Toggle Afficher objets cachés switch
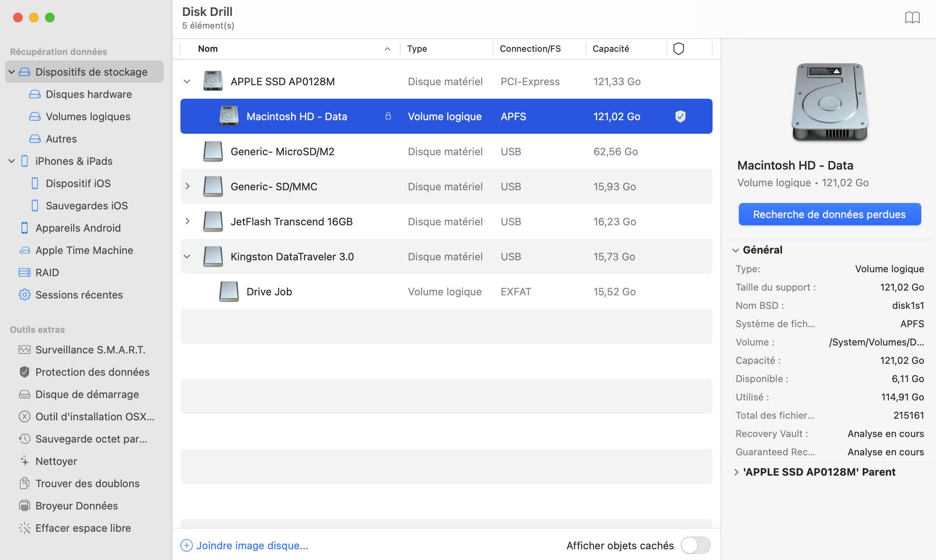Viewport: 936px width, 560px height. (695, 545)
